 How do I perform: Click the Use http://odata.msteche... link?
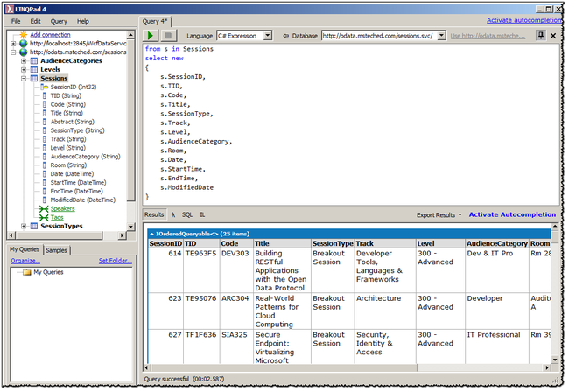tap(488, 36)
